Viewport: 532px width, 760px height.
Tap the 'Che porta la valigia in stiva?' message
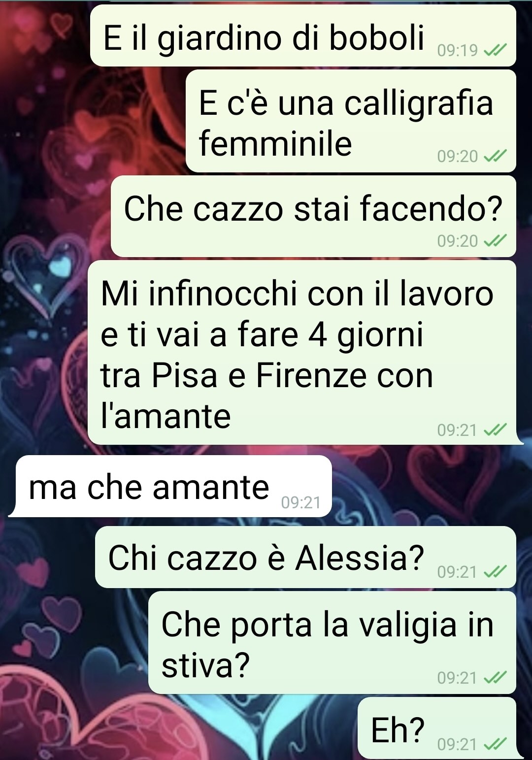[332, 643]
